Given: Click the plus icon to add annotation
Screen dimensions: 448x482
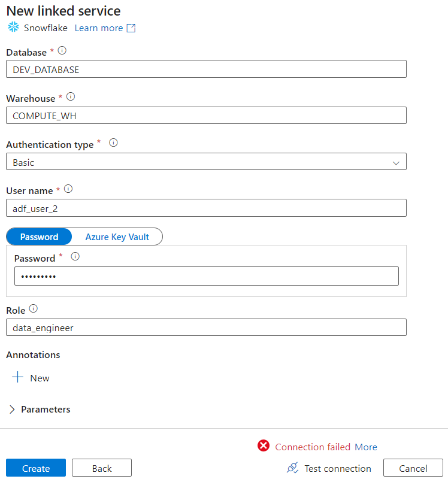Looking at the screenshot, I should 17,377.
